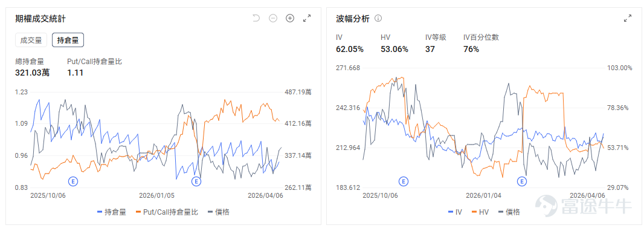This screenshot has width=644, height=228.
Task: Zoom in chart with the plus icon
Action: pos(290,18)
